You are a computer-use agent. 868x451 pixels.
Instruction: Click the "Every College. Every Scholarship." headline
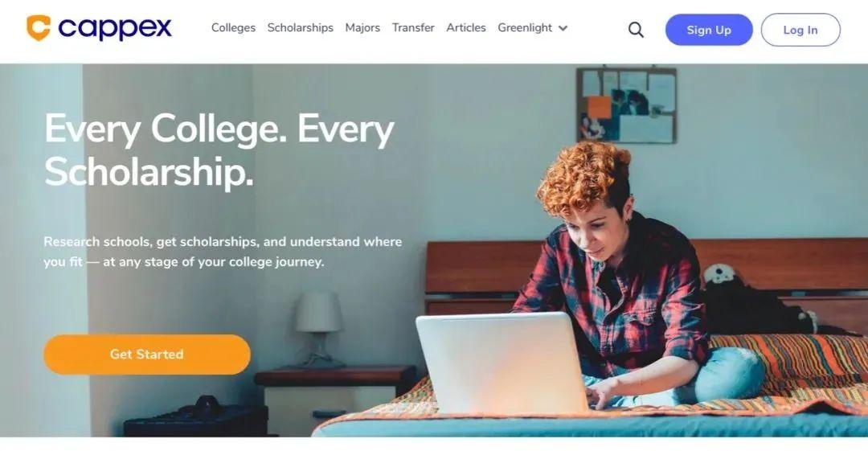219,150
